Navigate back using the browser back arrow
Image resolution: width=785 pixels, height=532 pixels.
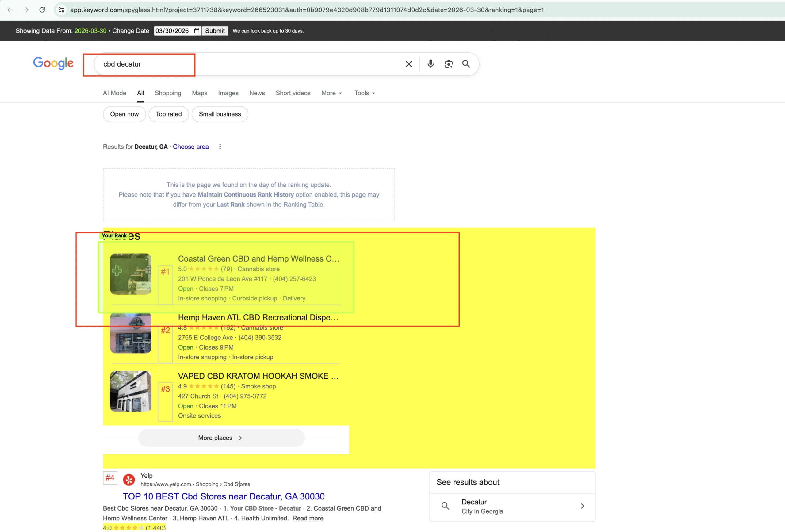coord(10,10)
